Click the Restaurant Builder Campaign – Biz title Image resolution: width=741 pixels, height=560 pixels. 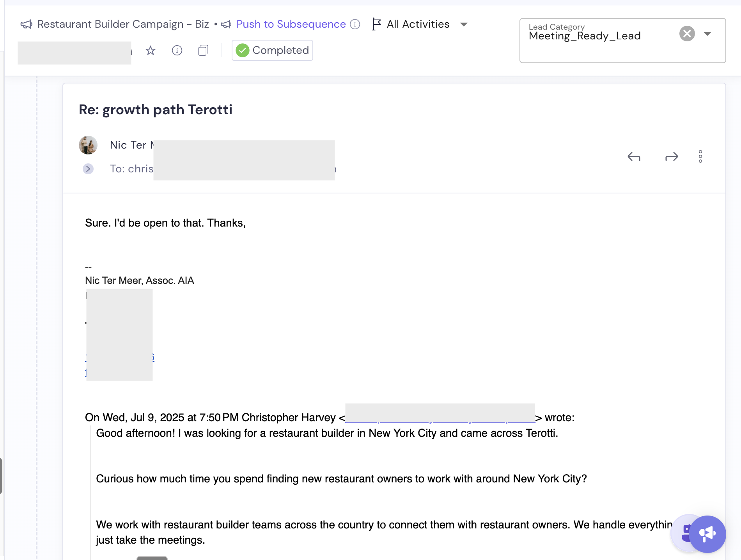point(123,24)
